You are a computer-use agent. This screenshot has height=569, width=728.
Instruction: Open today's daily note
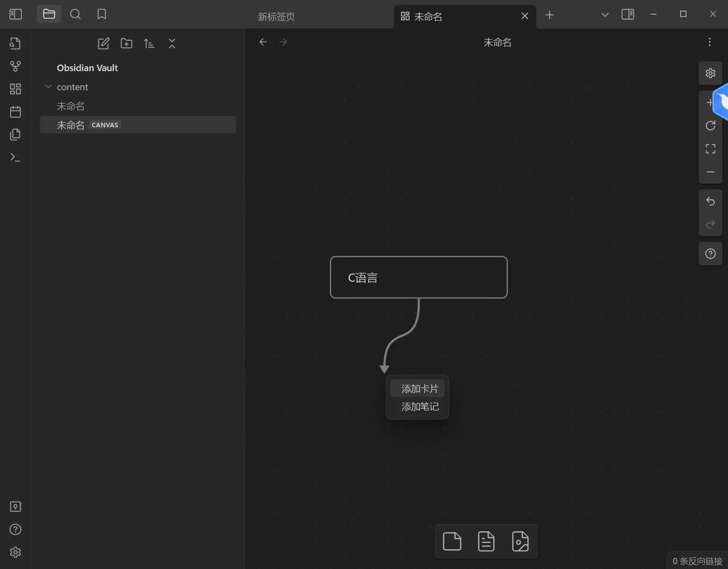click(15, 111)
